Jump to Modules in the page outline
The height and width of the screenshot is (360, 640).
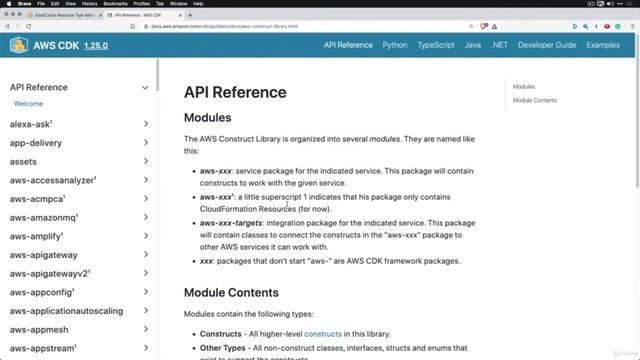click(x=524, y=87)
